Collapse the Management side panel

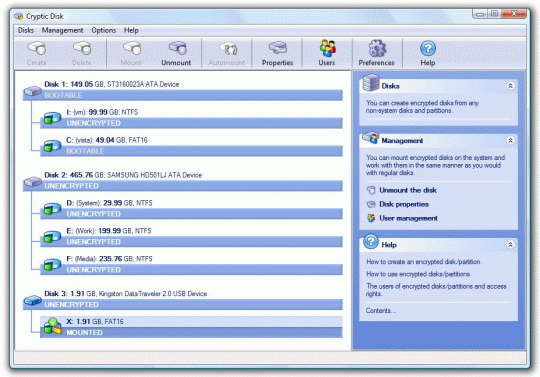(x=510, y=140)
